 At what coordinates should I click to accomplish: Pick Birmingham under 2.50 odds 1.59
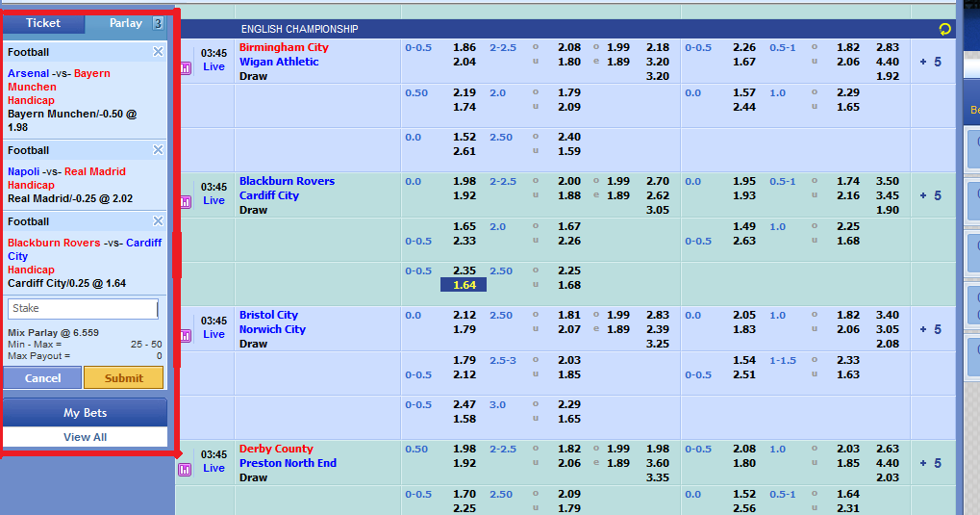click(x=569, y=151)
